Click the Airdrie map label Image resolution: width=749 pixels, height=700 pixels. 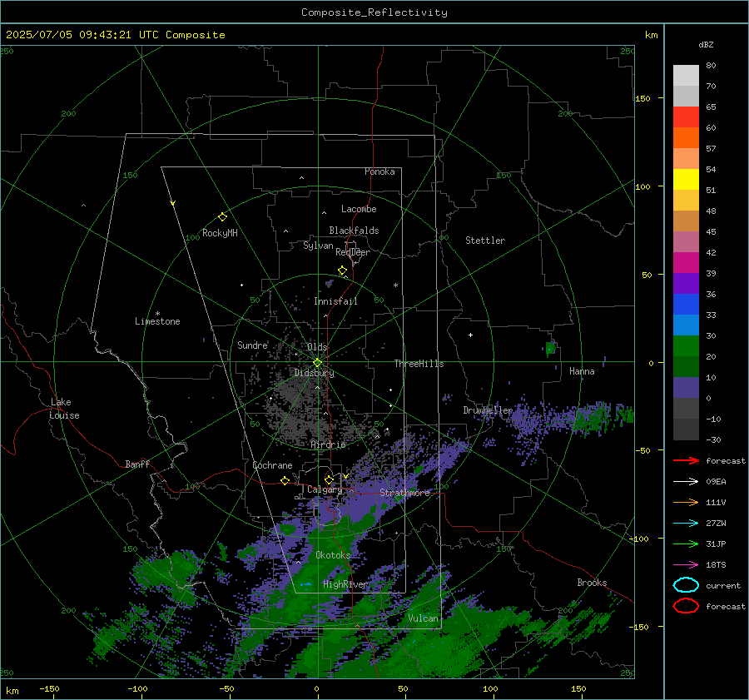(x=328, y=444)
